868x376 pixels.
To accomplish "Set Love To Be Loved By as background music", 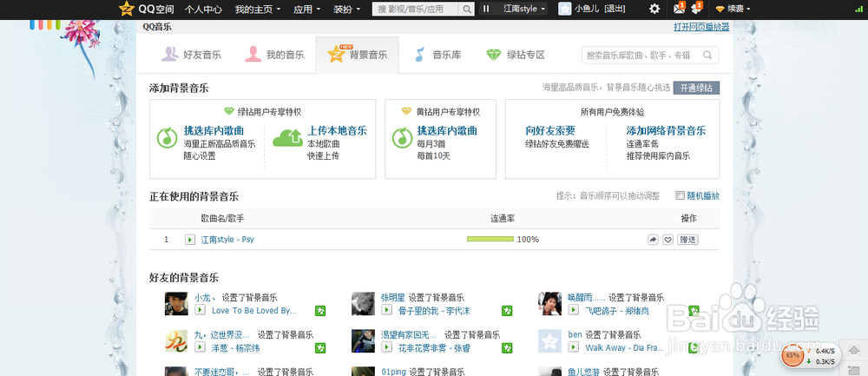I will click(x=320, y=311).
